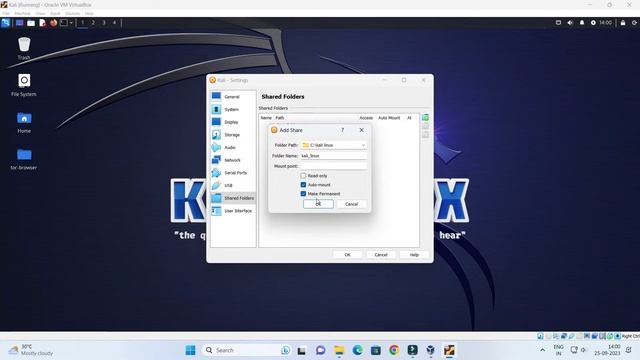Click Help button in Kali Settings window
Image resolution: width=640 pixels, height=360 pixels.
(414, 255)
